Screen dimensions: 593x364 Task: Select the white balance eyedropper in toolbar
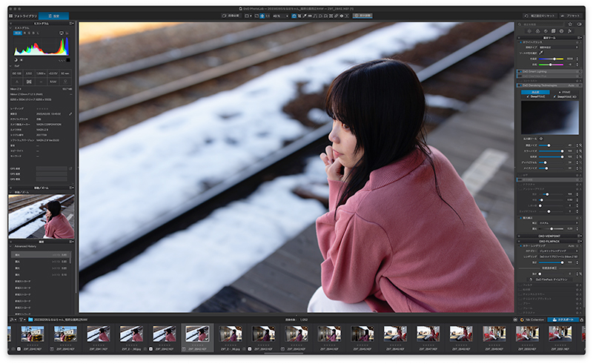click(x=305, y=16)
